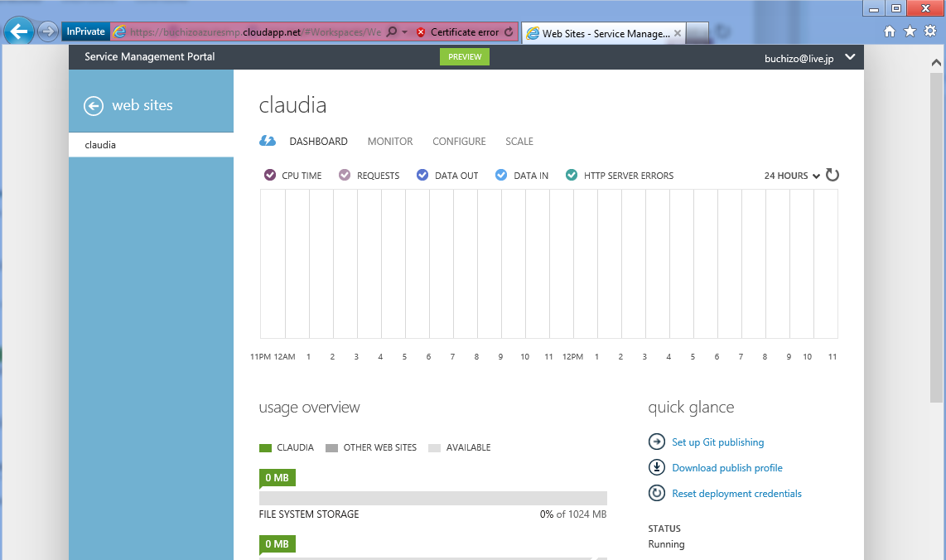Expand account chevron beside user email
The image size is (946, 560).
(850, 56)
